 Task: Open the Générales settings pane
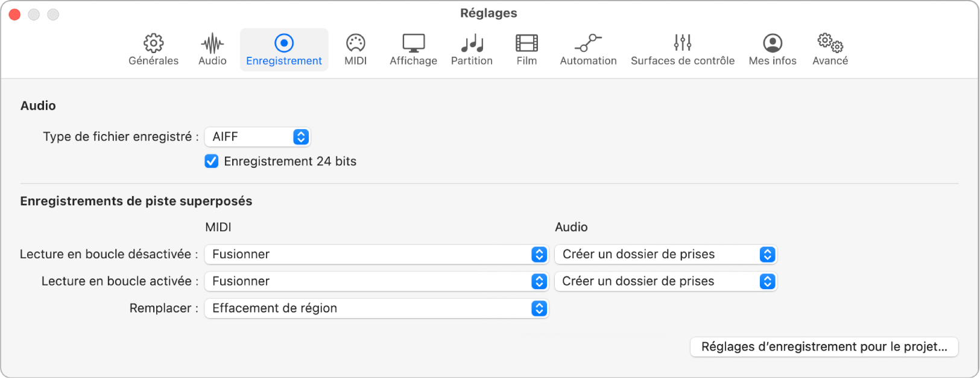coord(153,49)
